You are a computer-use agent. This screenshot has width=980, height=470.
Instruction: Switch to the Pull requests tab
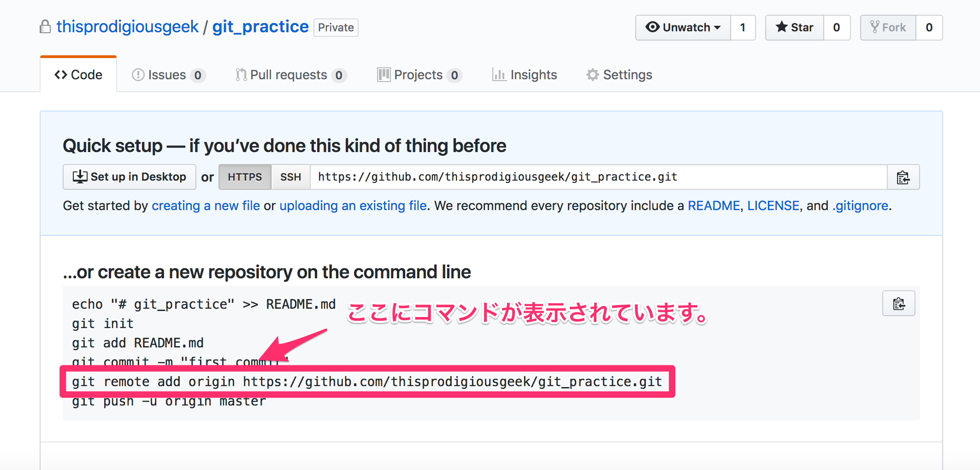click(x=290, y=75)
